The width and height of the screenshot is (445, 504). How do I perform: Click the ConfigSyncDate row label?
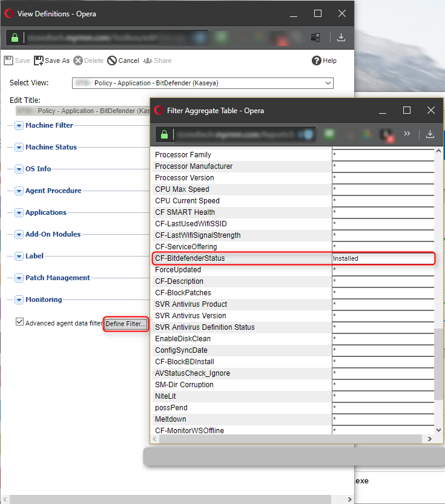181,350
